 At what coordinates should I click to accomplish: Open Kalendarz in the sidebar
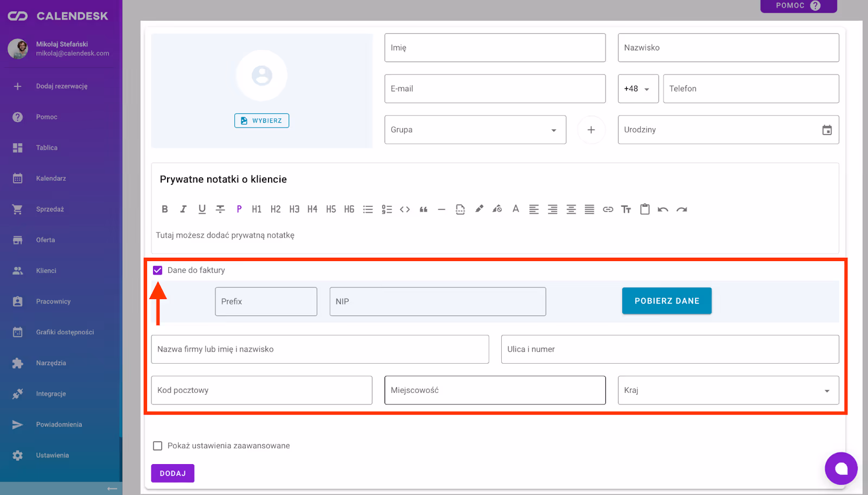51,179
